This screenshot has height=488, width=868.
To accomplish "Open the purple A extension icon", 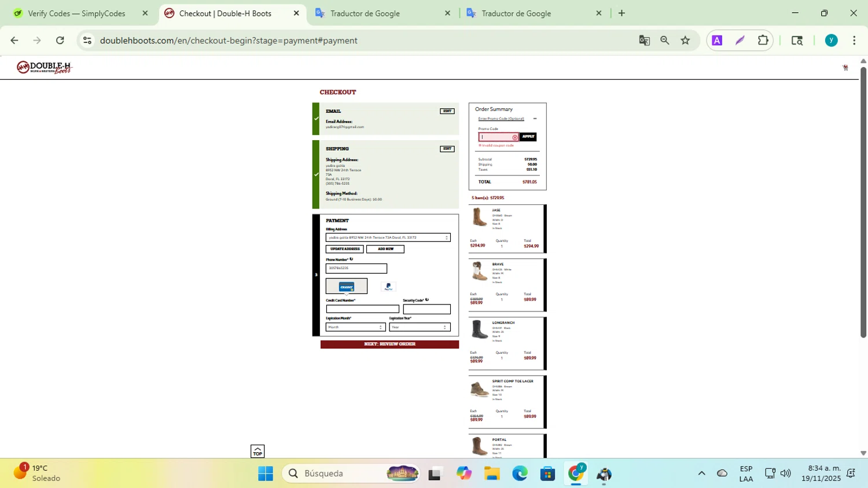I will 717,41.
